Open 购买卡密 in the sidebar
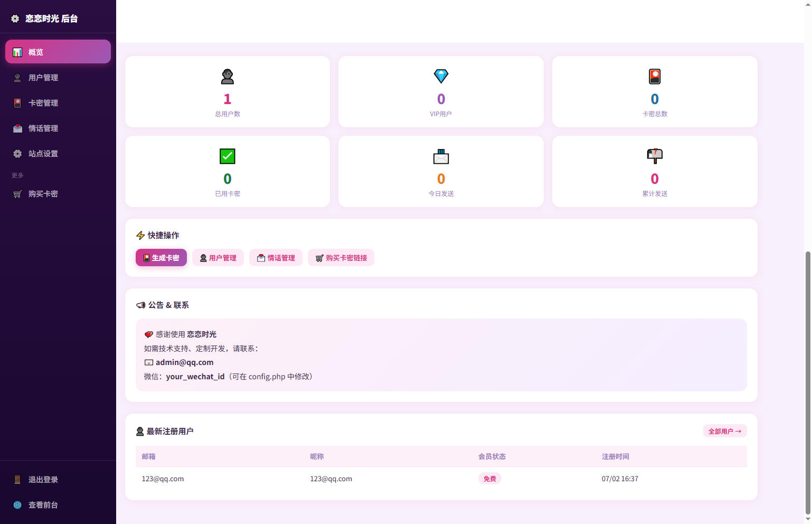The width and height of the screenshot is (812, 524). point(58,194)
